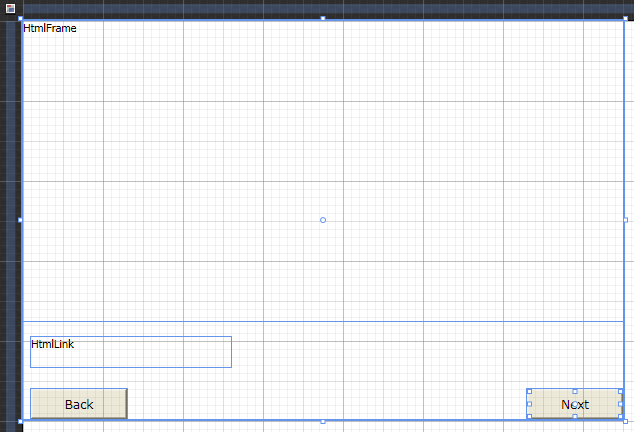
Task: Click the bottom-middle resize handle of the form
Action: coord(323,421)
